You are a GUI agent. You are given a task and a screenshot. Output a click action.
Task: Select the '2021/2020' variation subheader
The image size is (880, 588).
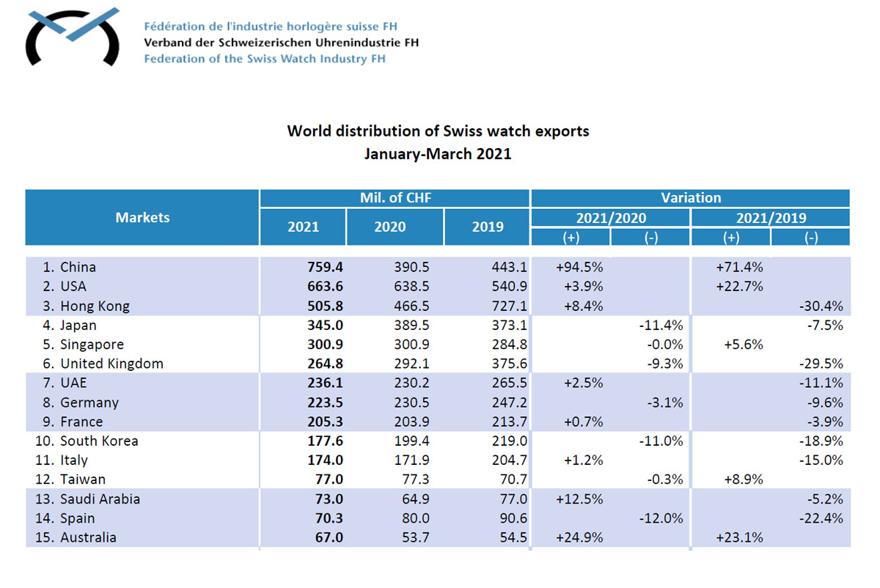click(610, 218)
